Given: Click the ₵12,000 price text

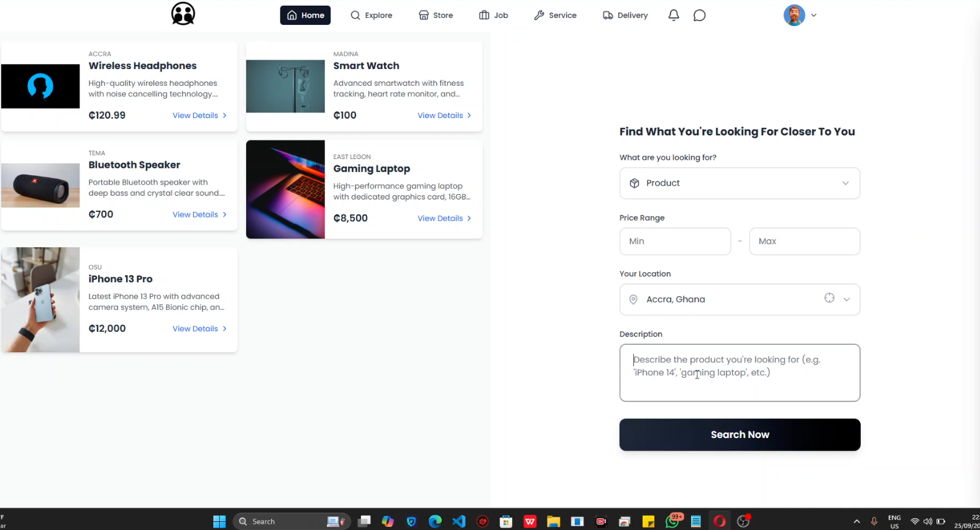Looking at the screenshot, I should 107,329.
